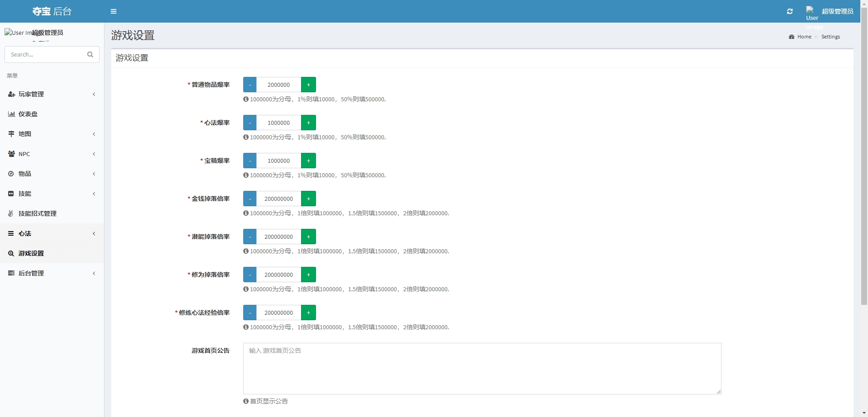Expand the 地图 chevron
The width and height of the screenshot is (868, 417).
(94, 134)
